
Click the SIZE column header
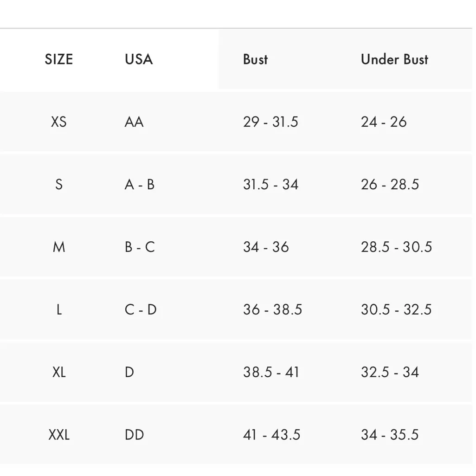pyautogui.click(x=59, y=59)
